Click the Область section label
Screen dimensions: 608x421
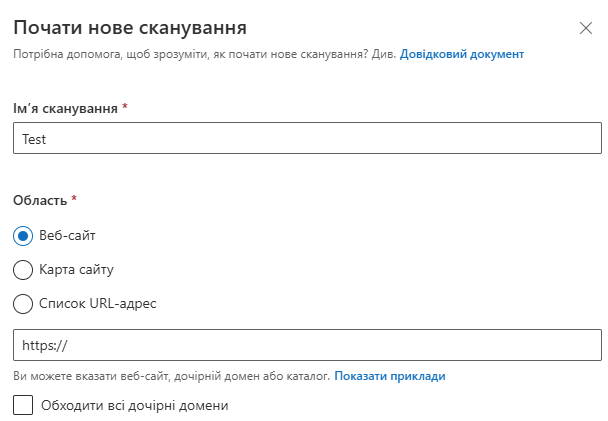coord(40,201)
